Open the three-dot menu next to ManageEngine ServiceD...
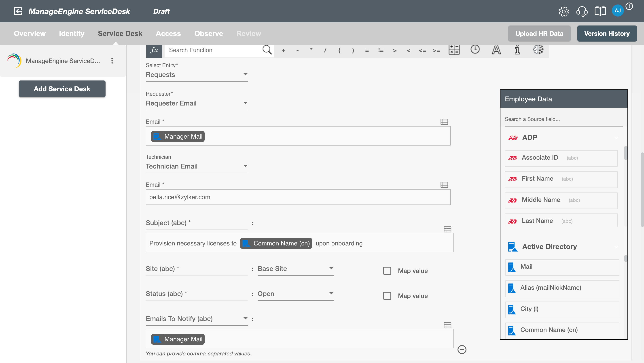644x363 pixels. tap(112, 61)
